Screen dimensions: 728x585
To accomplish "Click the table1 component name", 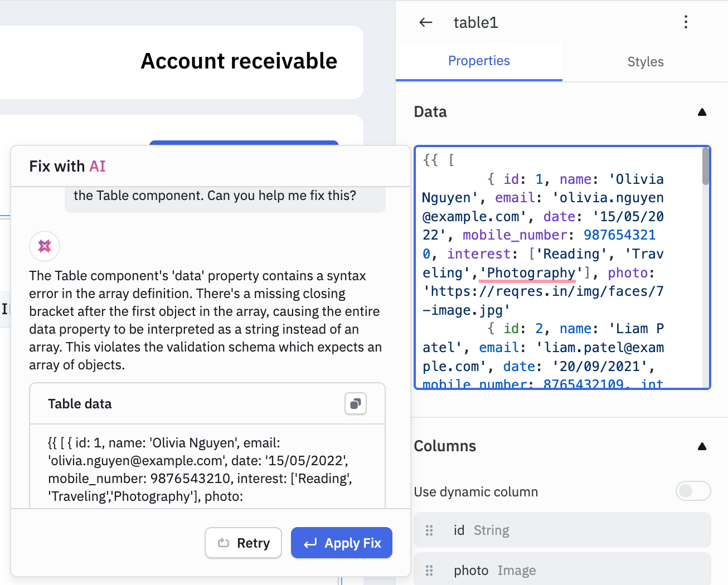I will pos(475,23).
